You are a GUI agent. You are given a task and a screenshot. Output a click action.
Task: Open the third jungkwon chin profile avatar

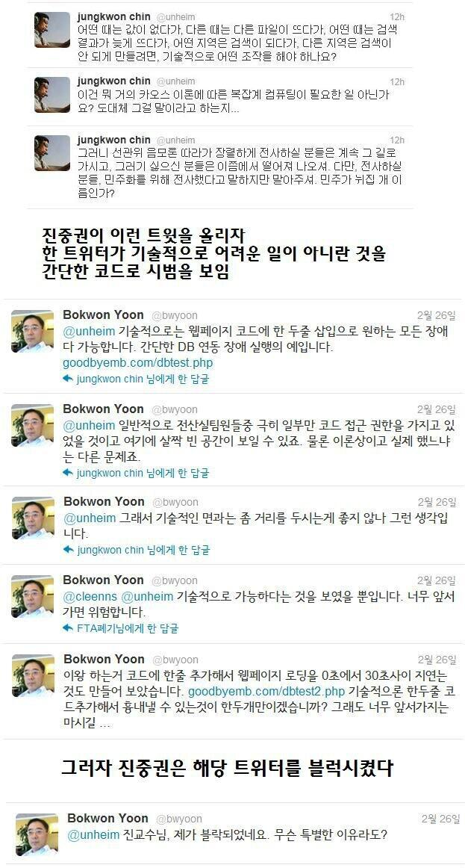coord(52,153)
